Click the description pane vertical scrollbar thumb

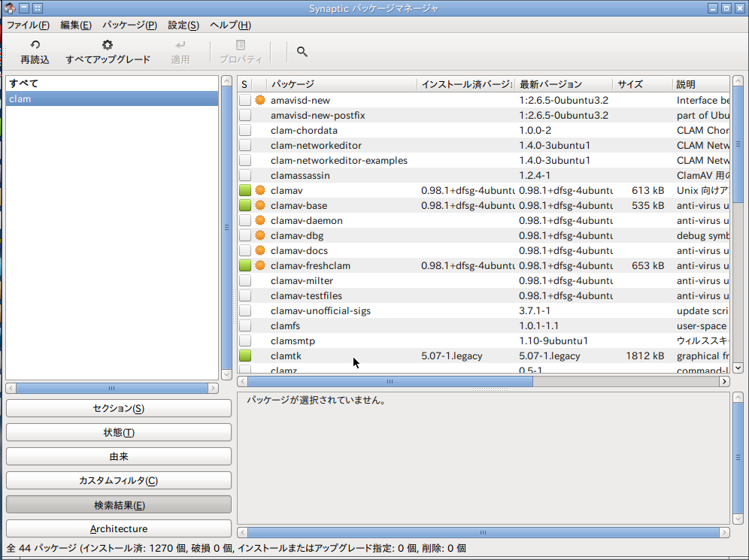738,457
